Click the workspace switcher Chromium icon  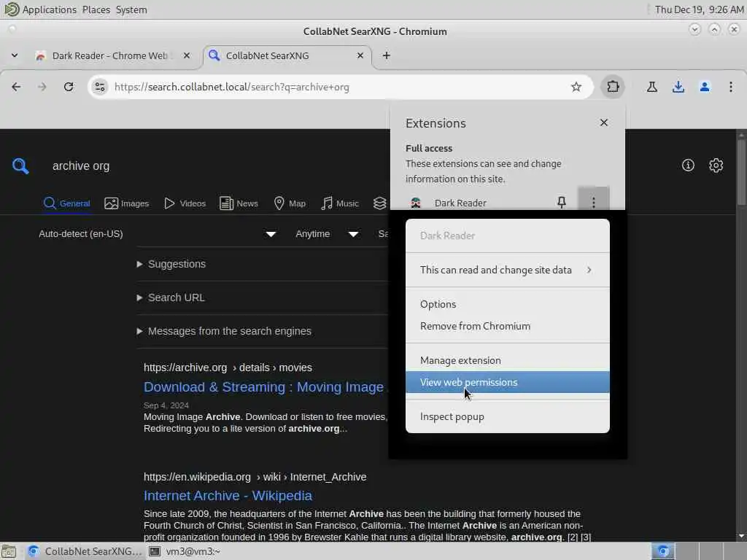click(662, 551)
